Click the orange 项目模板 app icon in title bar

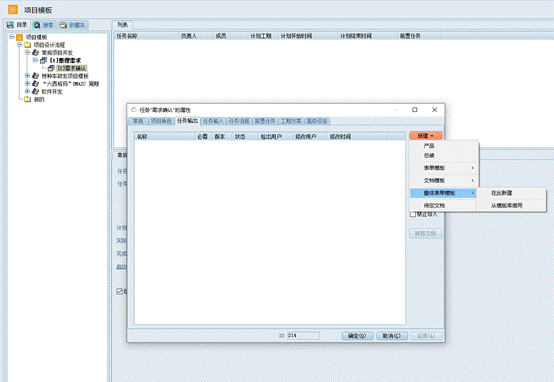(13, 10)
